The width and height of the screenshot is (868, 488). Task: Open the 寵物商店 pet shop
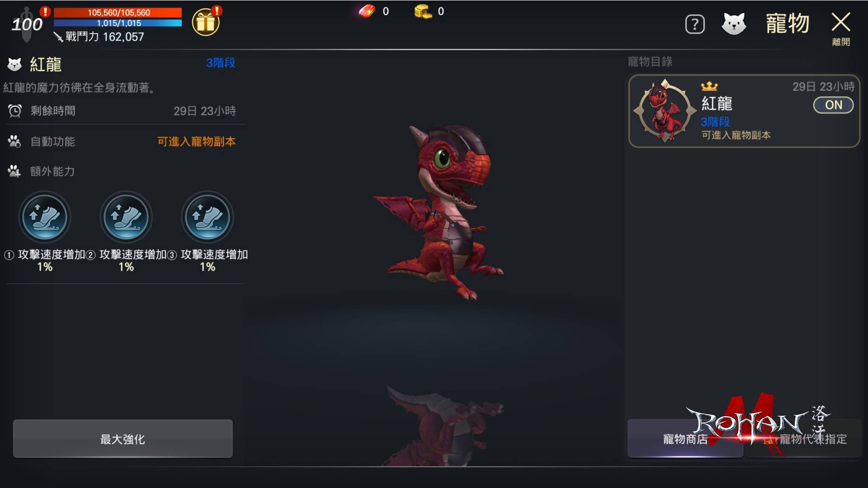(685, 439)
